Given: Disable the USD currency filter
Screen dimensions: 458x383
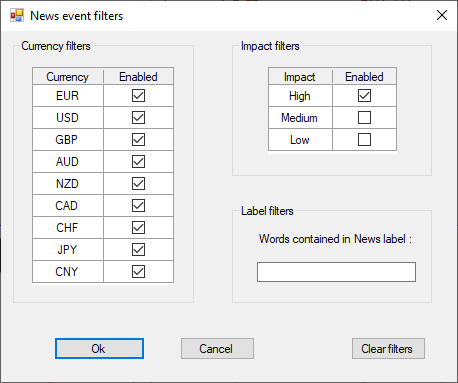Looking at the screenshot, I should coord(138,118).
